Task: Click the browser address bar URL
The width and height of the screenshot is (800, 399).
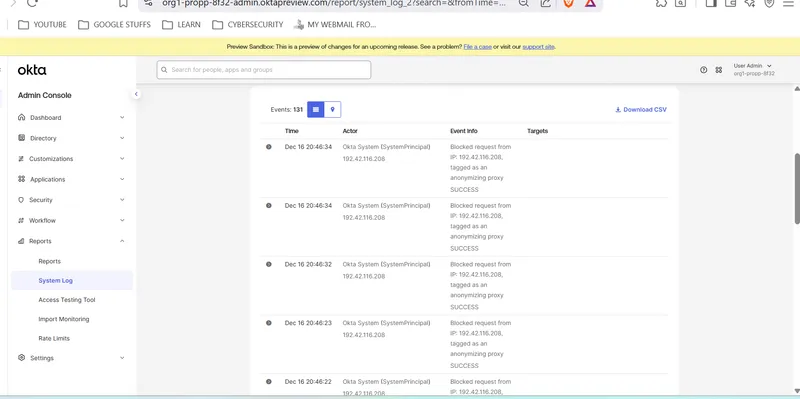Action: (334, 3)
